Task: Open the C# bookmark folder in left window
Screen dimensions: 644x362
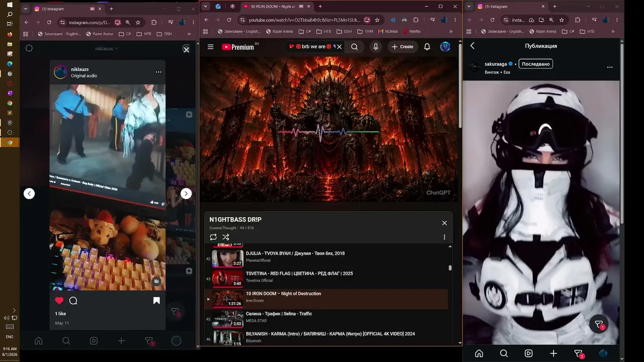Action: tap(125, 34)
